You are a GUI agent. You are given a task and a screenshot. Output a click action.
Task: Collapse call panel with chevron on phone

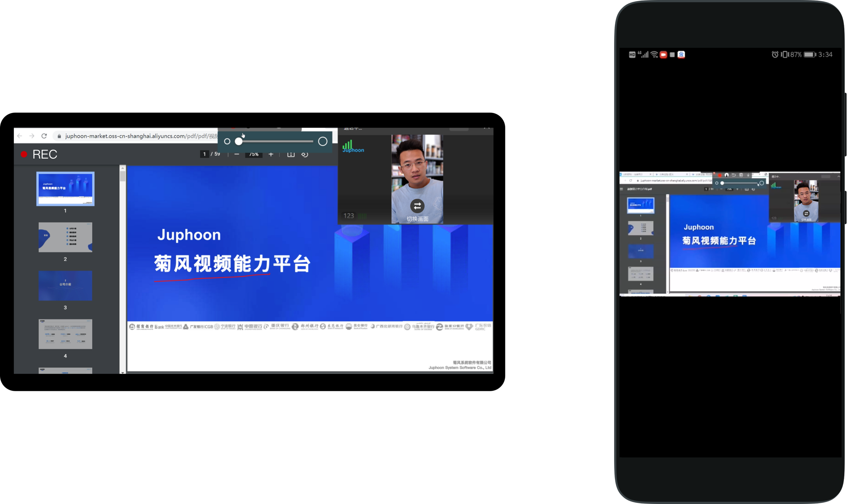839,177
